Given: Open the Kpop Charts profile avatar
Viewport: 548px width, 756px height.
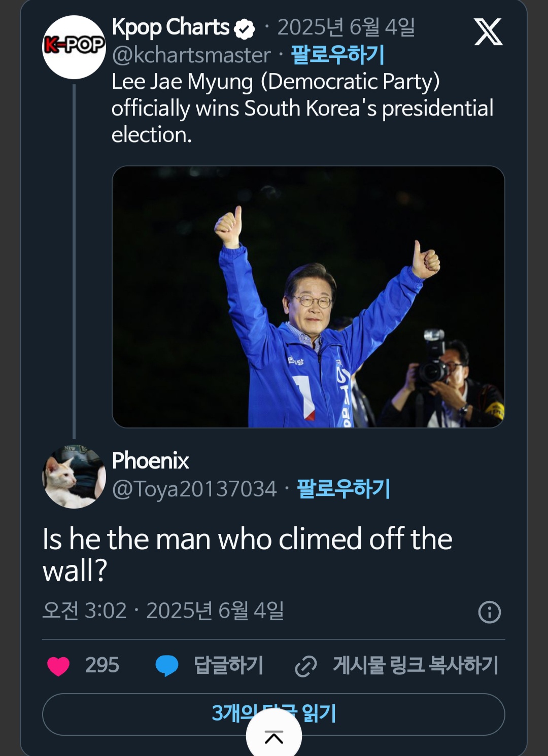Looking at the screenshot, I should pyautogui.click(x=74, y=47).
